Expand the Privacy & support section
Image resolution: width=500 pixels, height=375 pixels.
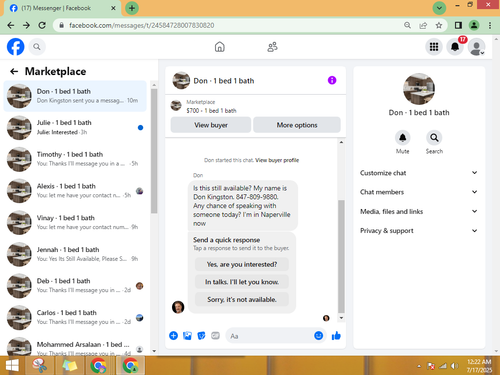[419, 231]
